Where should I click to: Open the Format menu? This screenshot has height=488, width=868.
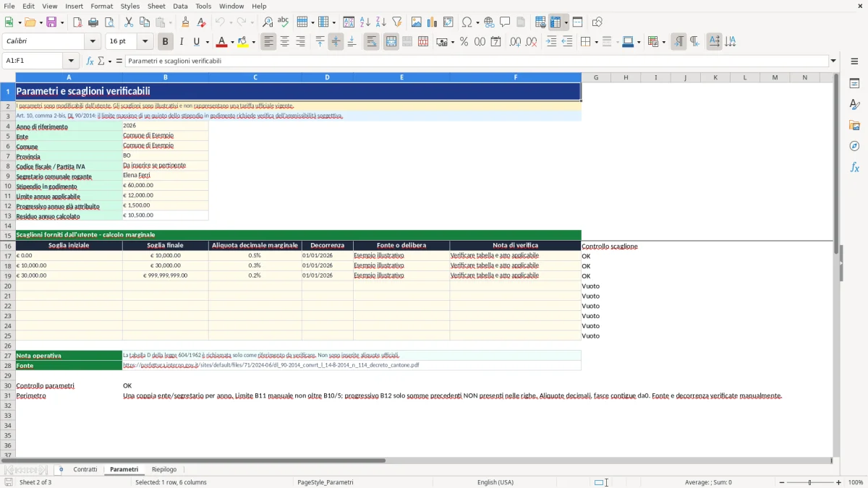(101, 6)
